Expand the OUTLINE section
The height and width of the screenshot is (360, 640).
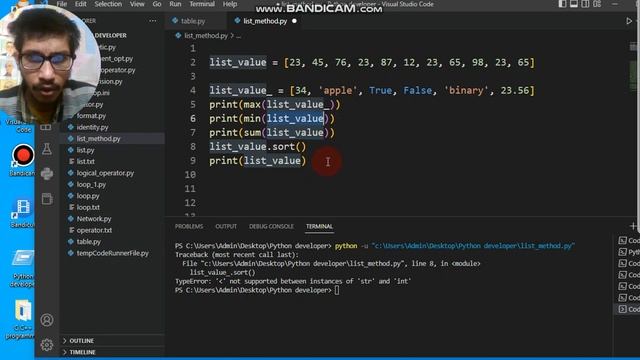pos(82,340)
